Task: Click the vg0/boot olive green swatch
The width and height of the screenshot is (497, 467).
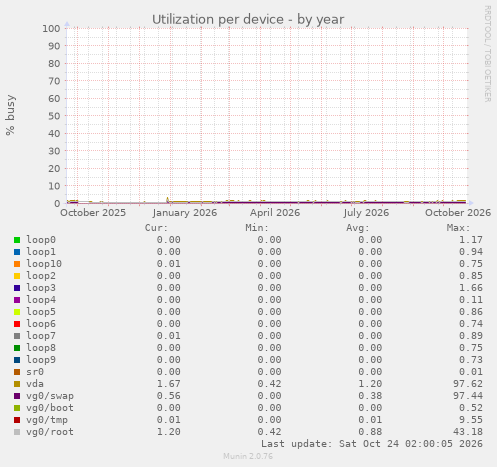Action: pos(17,408)
